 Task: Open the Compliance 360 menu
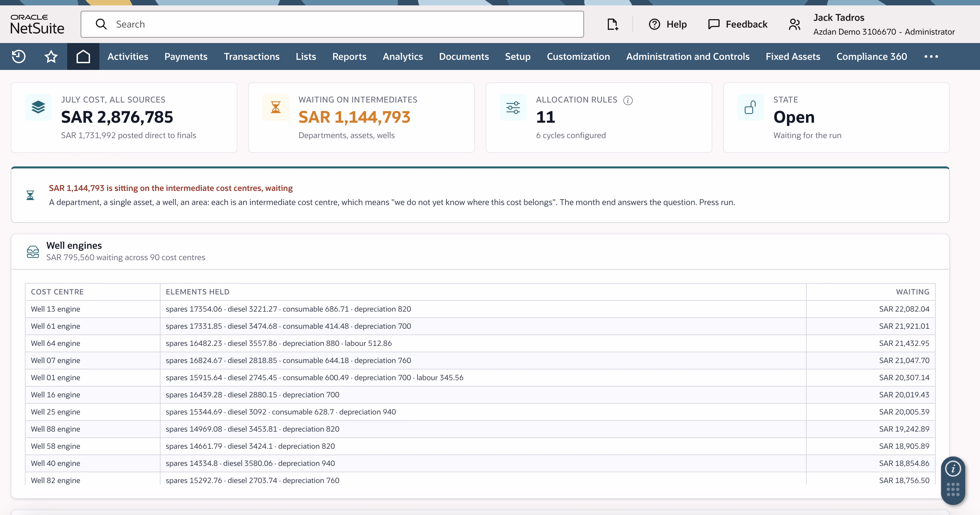(x=871, y=56)
